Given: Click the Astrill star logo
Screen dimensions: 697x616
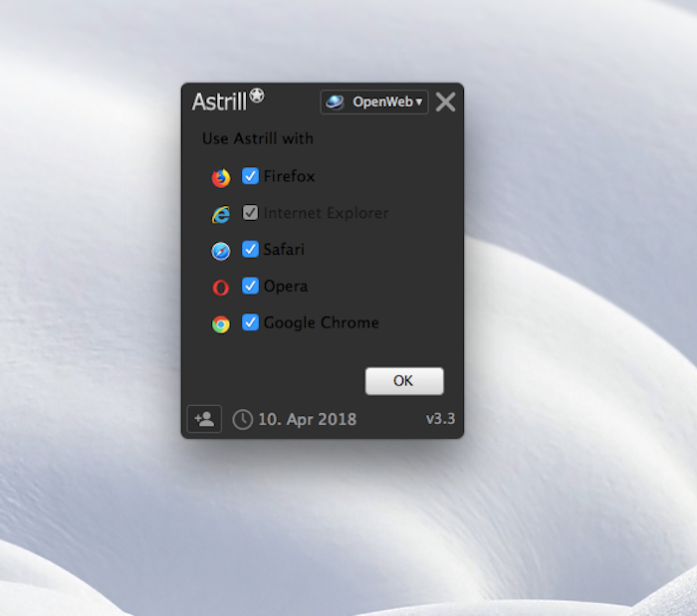Looking at the screenshot, I should [257, 96].
